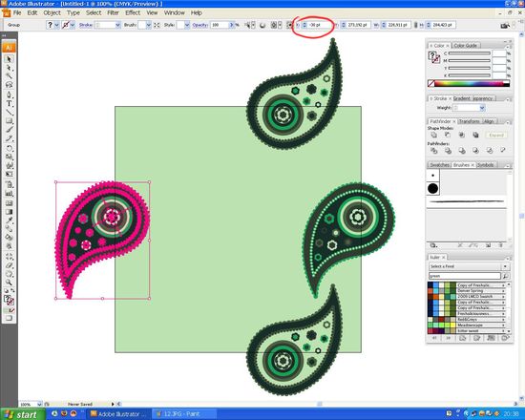Click the Opacity link in control bar

tap(200, 25)
